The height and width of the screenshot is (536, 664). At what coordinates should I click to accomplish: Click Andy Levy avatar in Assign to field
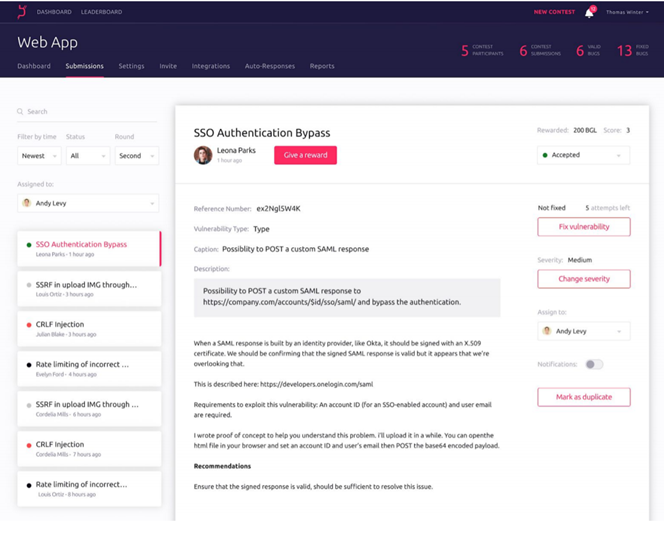click(x=547, y=331)
